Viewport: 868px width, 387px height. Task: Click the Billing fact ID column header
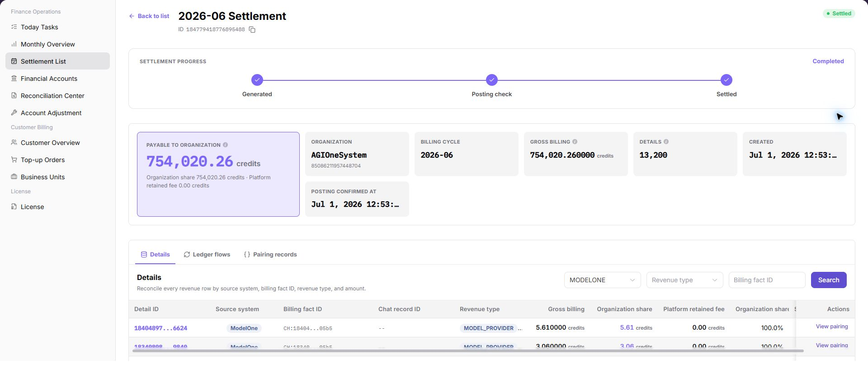coord(302,309)
